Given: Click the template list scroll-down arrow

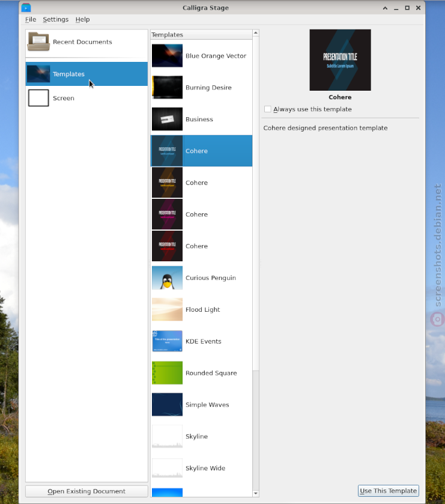Looking at the screenshot, I should coord(256,493).
